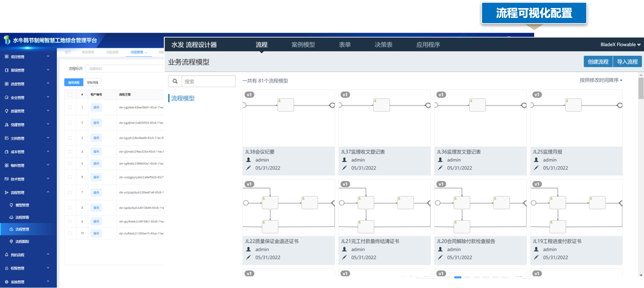Click the 安全管理 sidebar icon
Image resolution: width=644 pixels, height=288 pixels.
click(7, 98)
